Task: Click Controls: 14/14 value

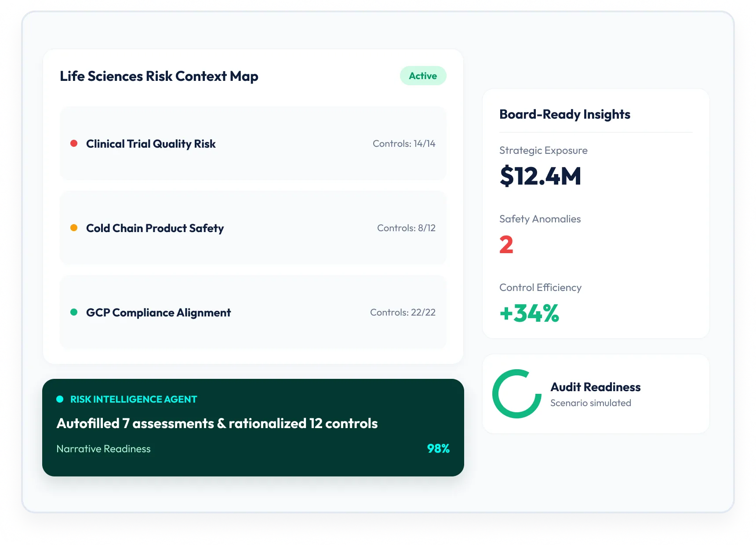Action: tap(404, 144)
